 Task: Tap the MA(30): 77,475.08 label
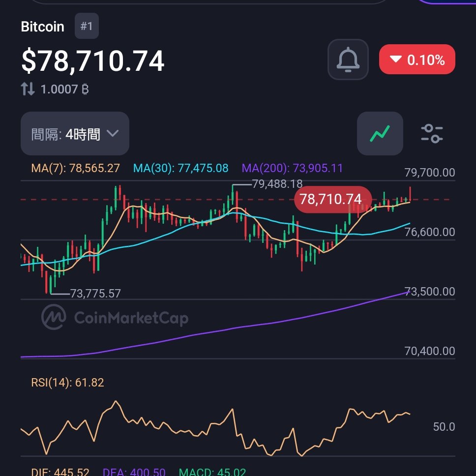[x=180, y=168]
